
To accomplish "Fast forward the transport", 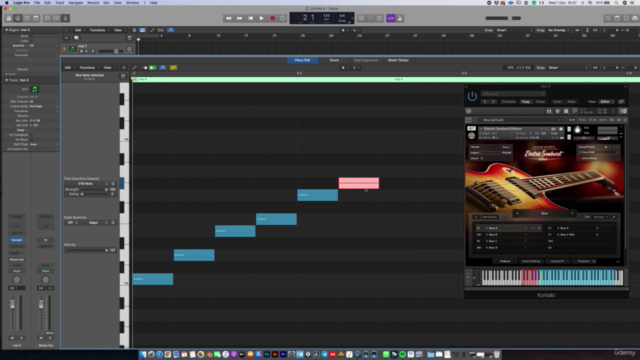I will tap(240, 18).
